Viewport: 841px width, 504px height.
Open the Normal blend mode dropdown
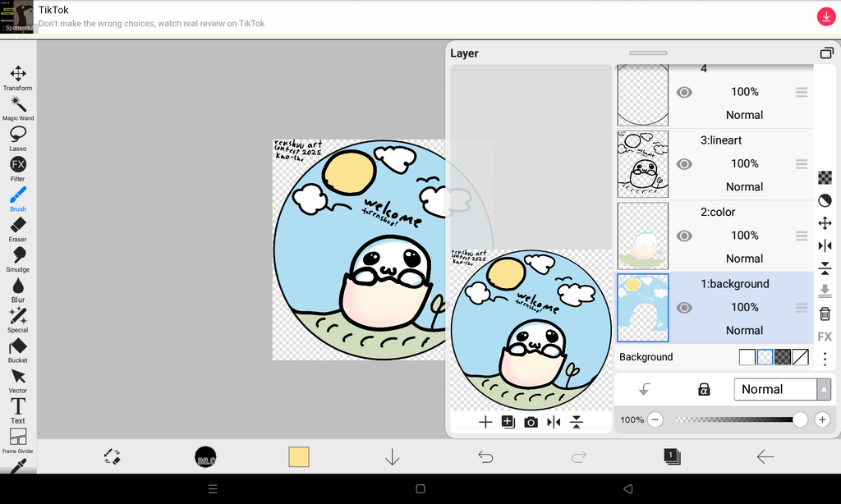coord(782,390)
